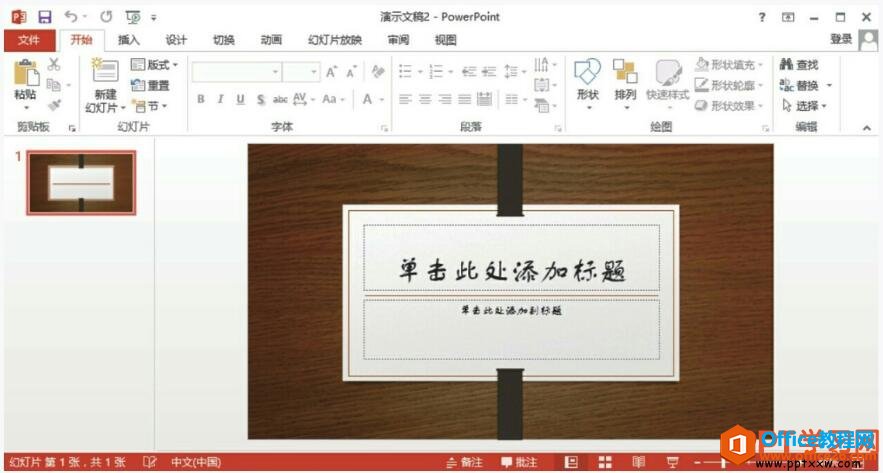Open paragraph dialog launcher in 段落 group
This screenshot has width=883, height=473.
558,128
